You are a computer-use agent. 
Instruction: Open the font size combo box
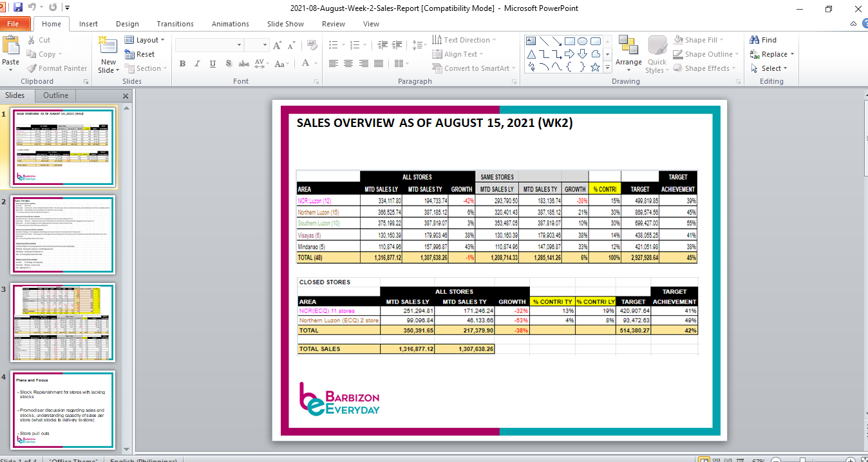point(256,45)
